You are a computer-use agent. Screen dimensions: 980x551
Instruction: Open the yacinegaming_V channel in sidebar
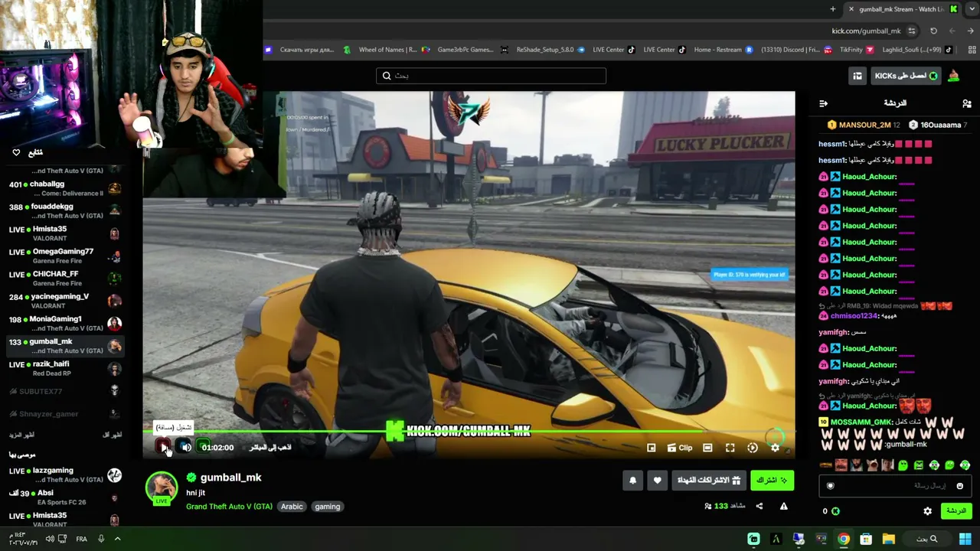click(65, 301)
